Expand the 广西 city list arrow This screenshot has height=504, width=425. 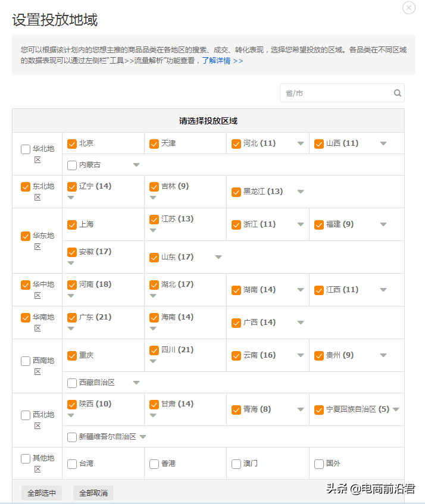pyautogui.click(x=301, y=323)
